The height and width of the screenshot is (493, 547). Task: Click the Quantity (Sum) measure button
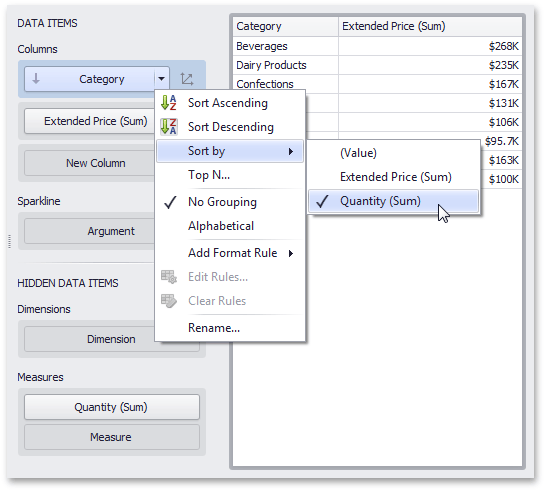[112, 407]
